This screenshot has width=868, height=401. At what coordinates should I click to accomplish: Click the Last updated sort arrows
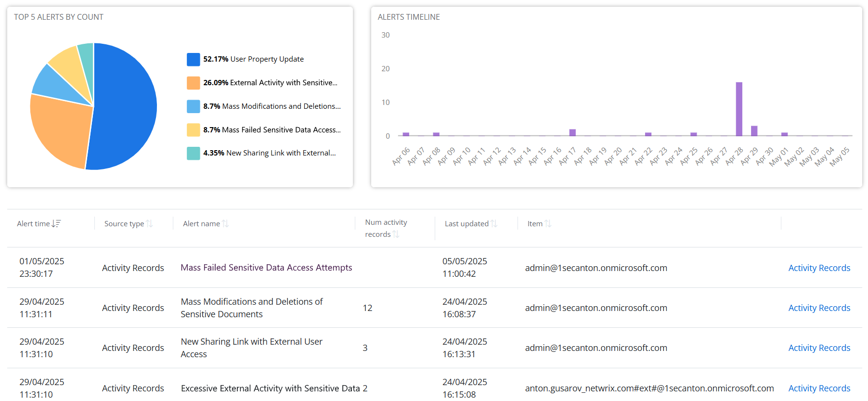click(494, 223)
